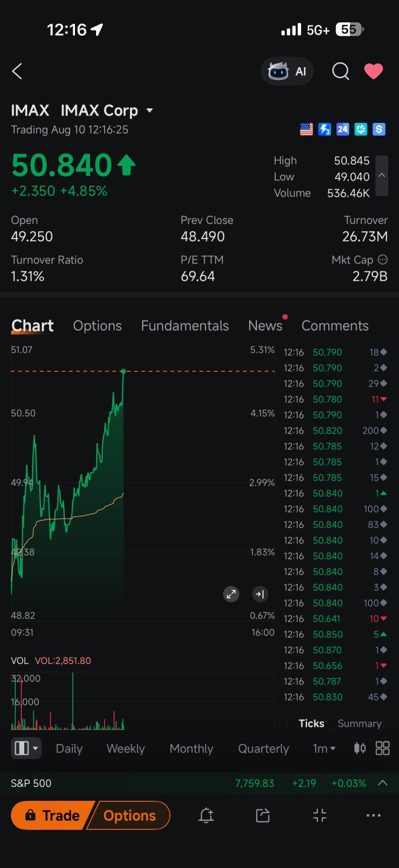Open the News tab

[x=265, y=326]
